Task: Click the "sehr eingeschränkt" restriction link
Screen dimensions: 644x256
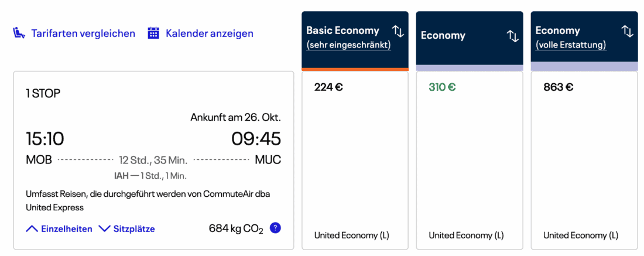Action: click(348, 45)
